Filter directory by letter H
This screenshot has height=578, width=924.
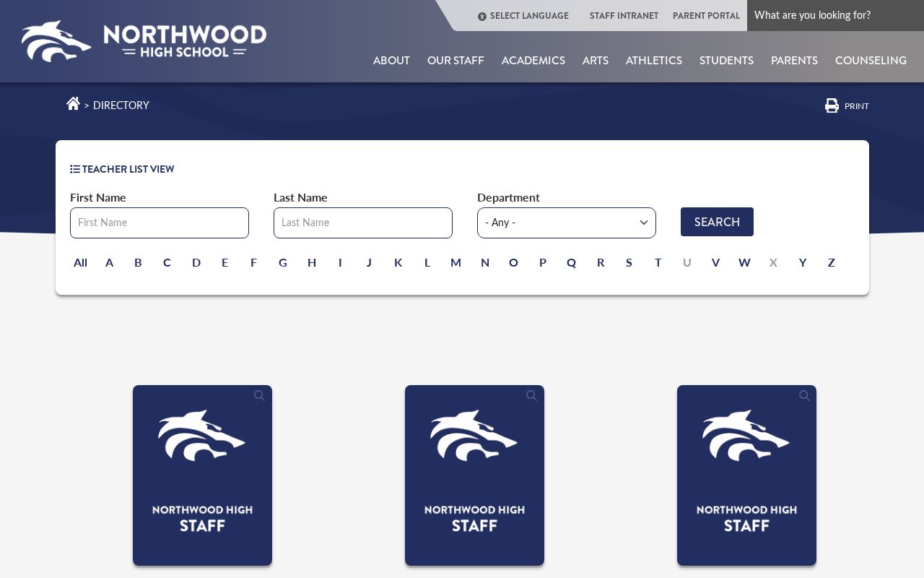[312, 262]
